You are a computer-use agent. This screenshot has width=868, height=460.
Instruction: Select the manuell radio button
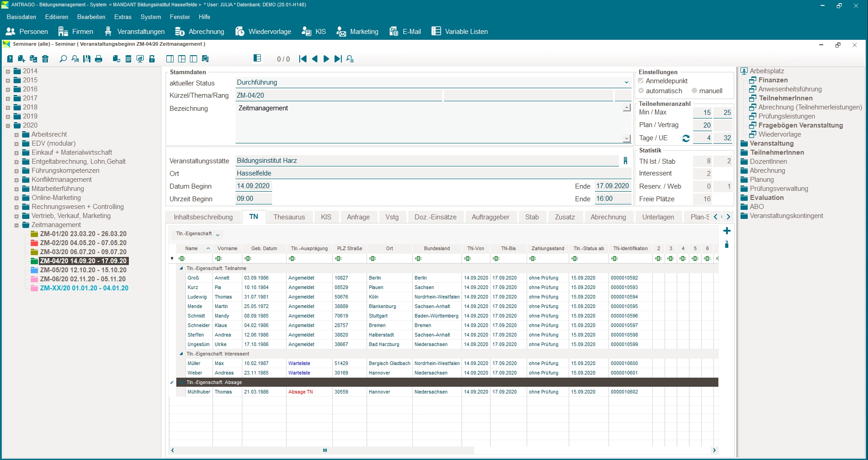[x=694, y=91]
